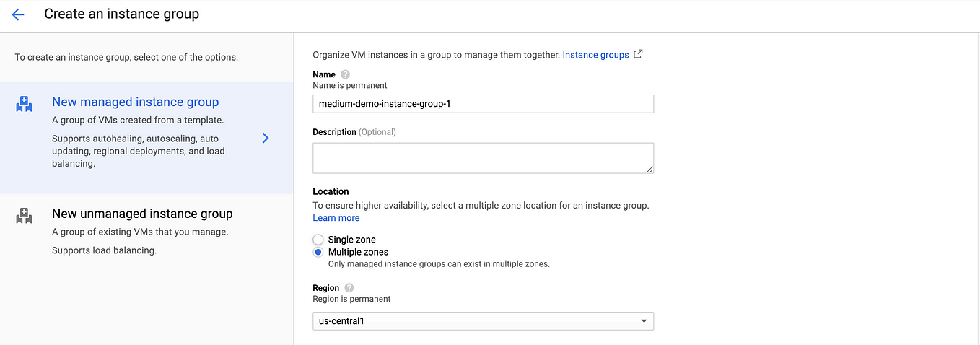Image resolution: width=980 pixels, height=345 pixels.
Task: Click 'Organize VM instances in a group' text
Action: 436,55
